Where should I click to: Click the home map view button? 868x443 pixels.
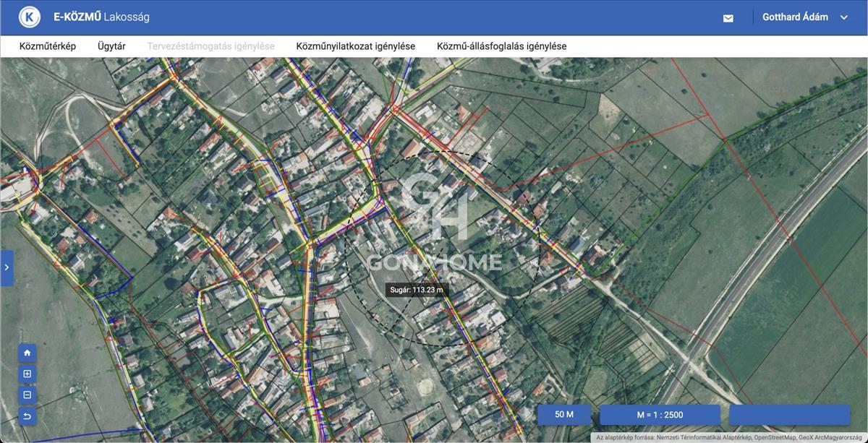point(27,353)
